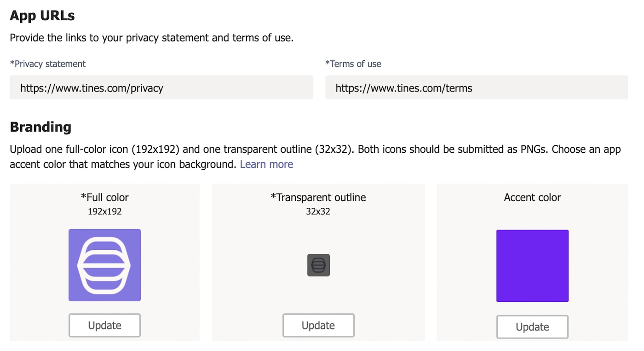Open the Learn more link

[266, 164]
